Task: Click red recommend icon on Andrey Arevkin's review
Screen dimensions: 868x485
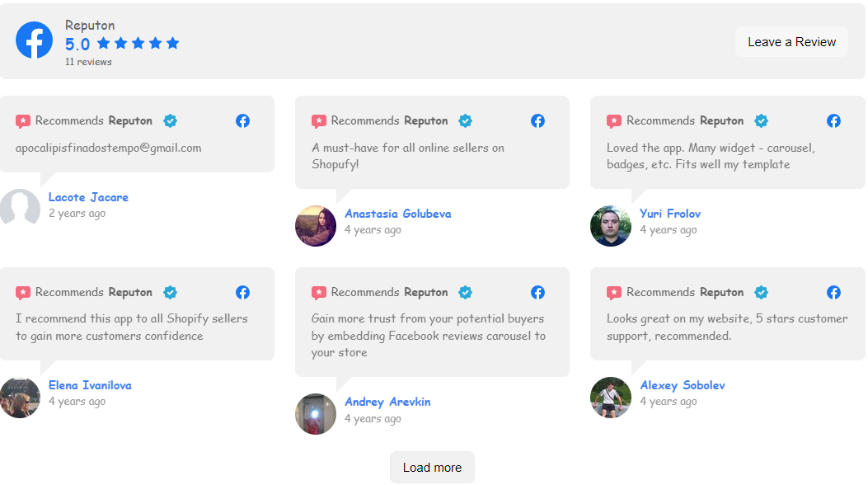Action: pos(318,293)
